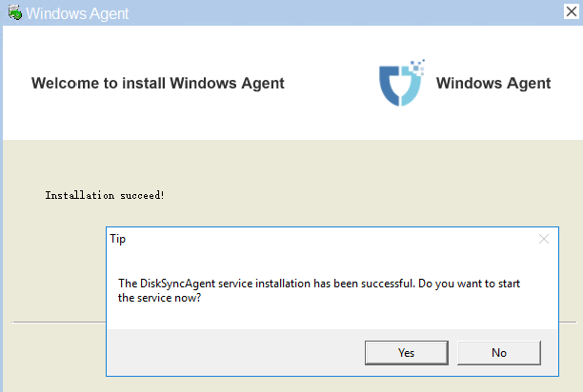This screenshot has width=583, height=392.
Task: Click the dark blue left half of shield
Action: click(390, 86)
